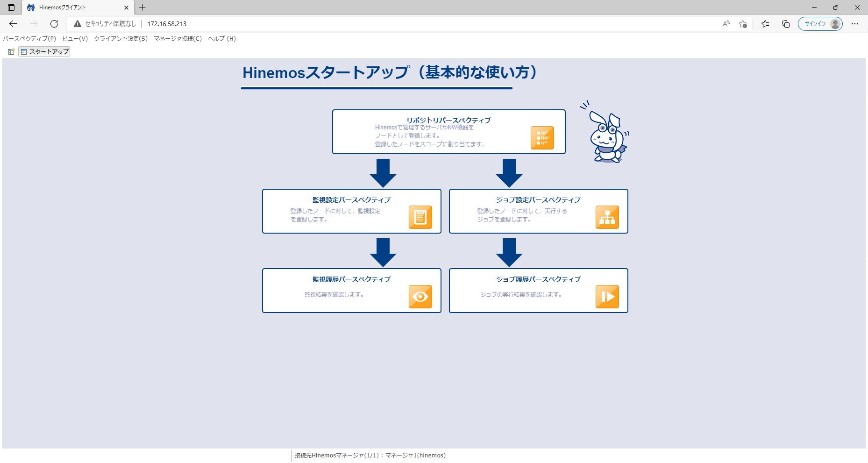The image size is (868, 463).
Task: Open the ヘルプ(H) menu
Action: [x=222, y=39]
